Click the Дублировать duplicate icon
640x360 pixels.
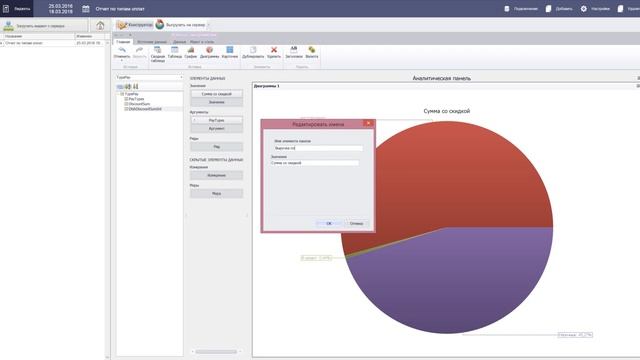tap(253, 50)
